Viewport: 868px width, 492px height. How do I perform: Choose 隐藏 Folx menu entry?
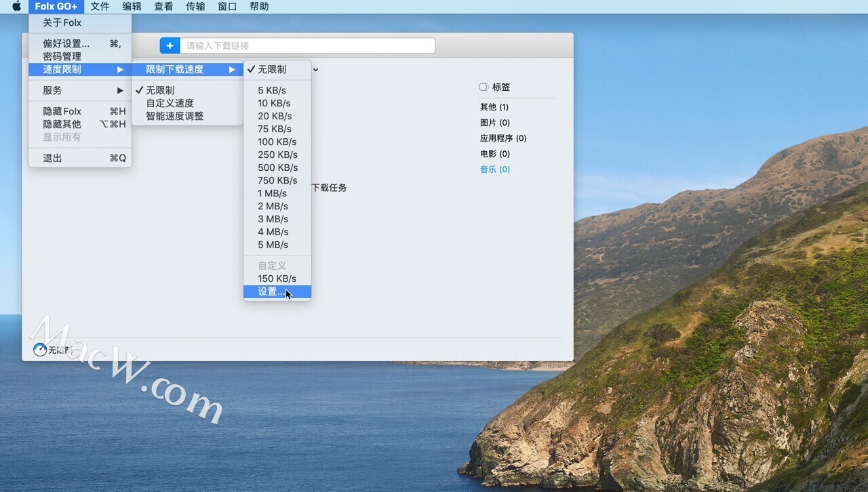80,111
